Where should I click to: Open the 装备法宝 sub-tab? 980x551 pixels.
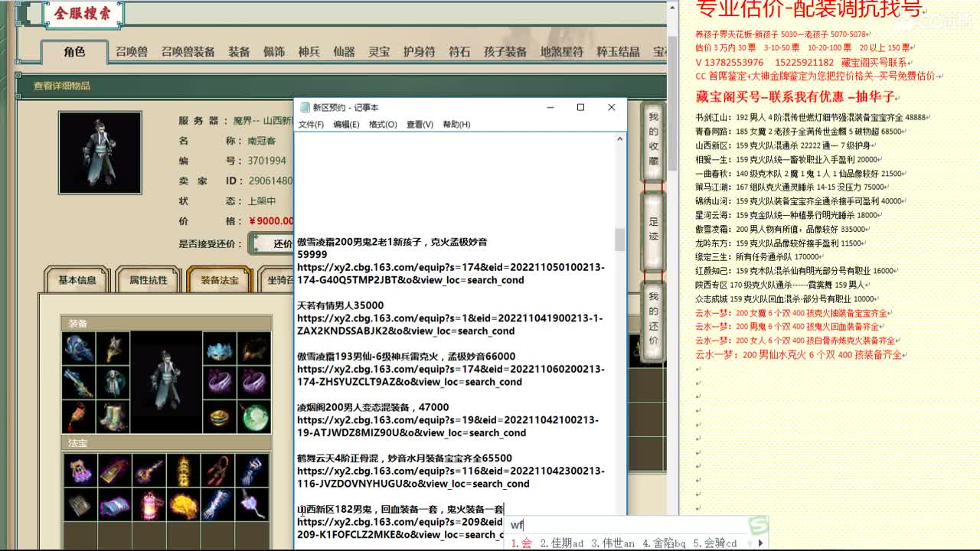coord(220,279)
